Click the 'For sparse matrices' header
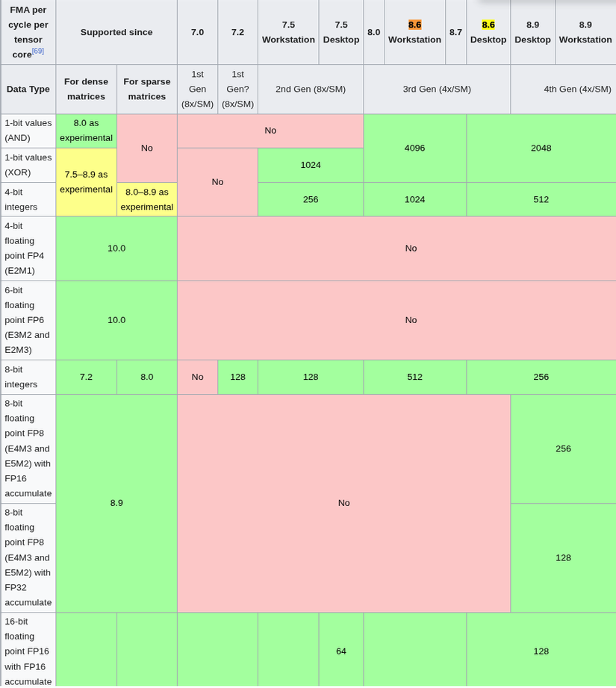This screenshot has height=688, width=616. (146, 89)
